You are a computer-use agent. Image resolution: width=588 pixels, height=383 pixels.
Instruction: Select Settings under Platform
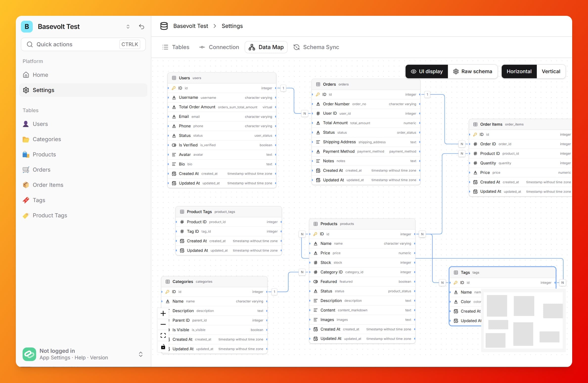tap(43, 90)
